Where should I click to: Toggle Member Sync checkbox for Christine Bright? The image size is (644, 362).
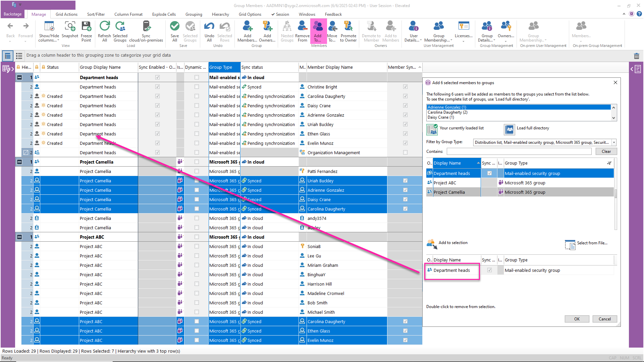(405, 87)
